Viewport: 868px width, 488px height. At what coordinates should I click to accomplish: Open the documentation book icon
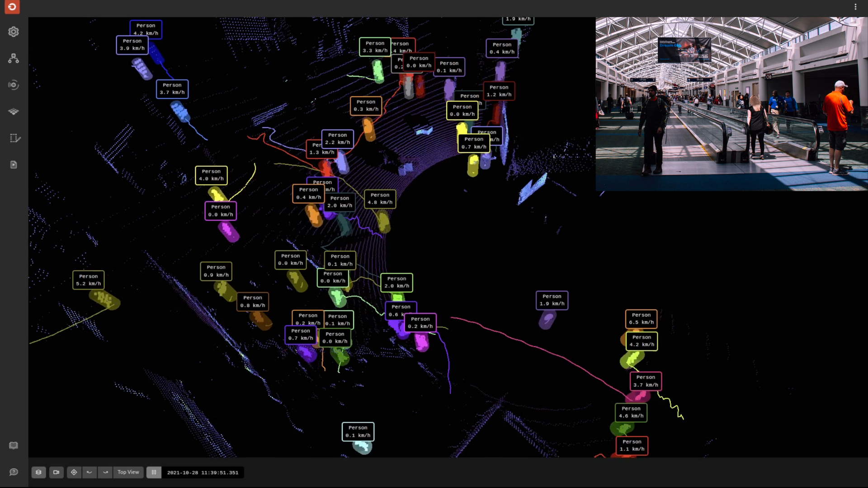click(14, 446)
